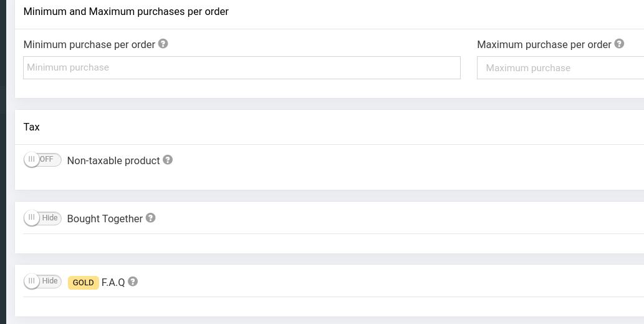Focus the Maximum purchase input field

coord(561,68)
